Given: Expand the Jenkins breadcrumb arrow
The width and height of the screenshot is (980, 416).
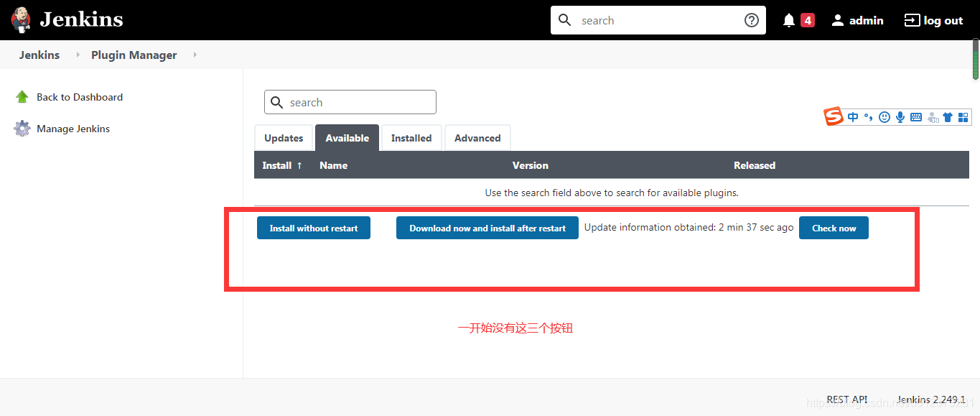Looking at the screenshot, I should 78,55.
